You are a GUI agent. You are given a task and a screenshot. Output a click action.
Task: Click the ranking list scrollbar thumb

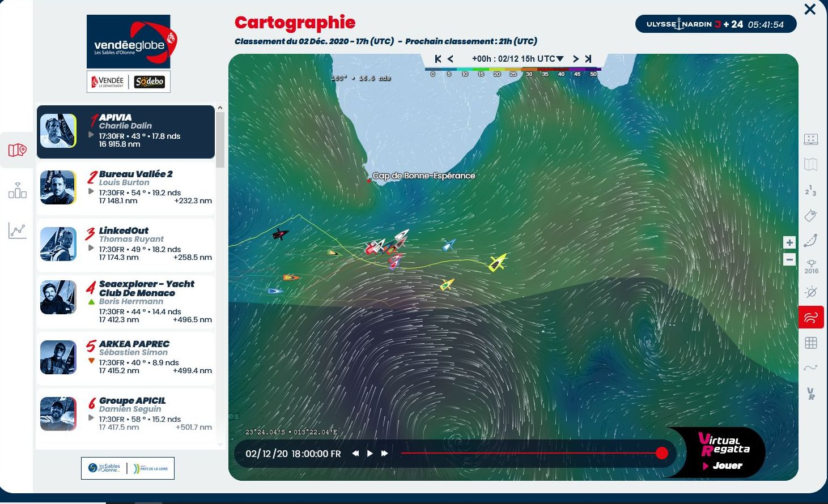[220, 140]
